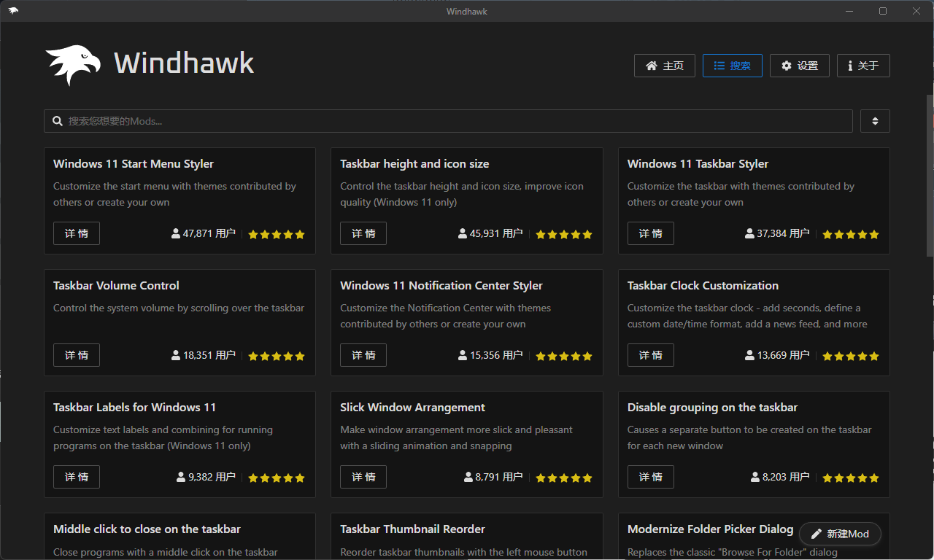The height and width of the screenshot is (560, 934).
Task: Click the Windhawk icon in the title bar
Action: [13, 10]
